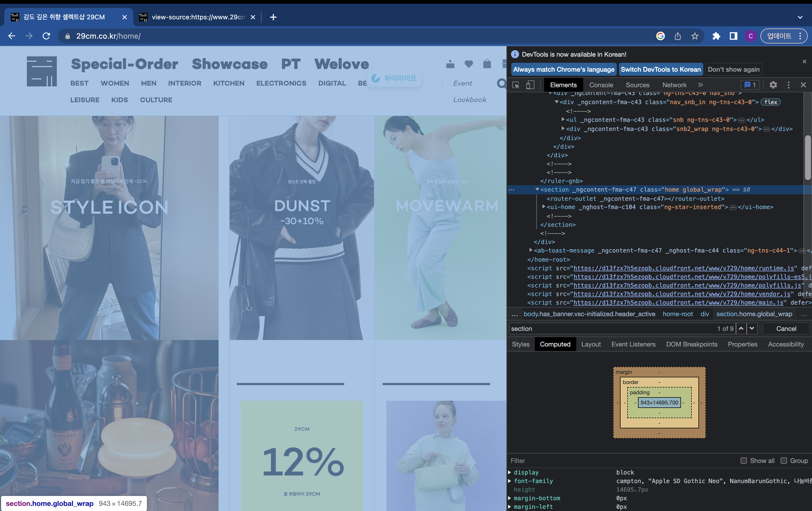Click the browser reload icon
Viewport: 812px width, 511px height.
[x=46, y=36]
